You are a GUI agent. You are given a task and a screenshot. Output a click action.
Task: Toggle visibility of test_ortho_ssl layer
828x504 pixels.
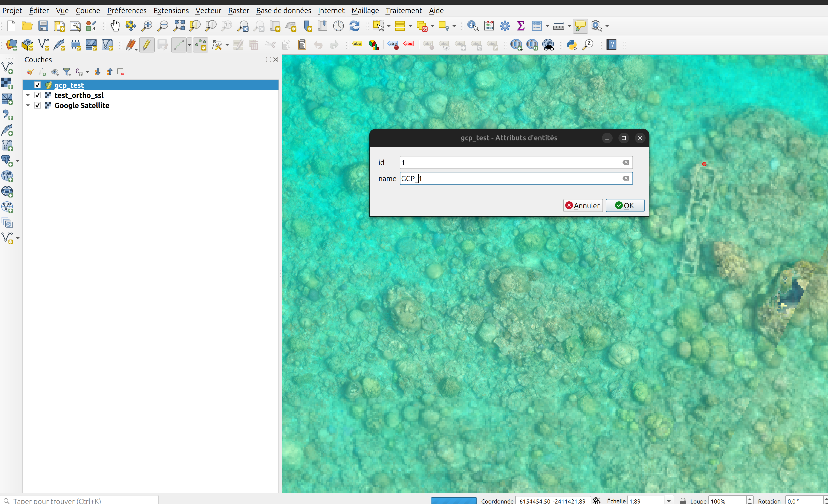tap(38, 95)
